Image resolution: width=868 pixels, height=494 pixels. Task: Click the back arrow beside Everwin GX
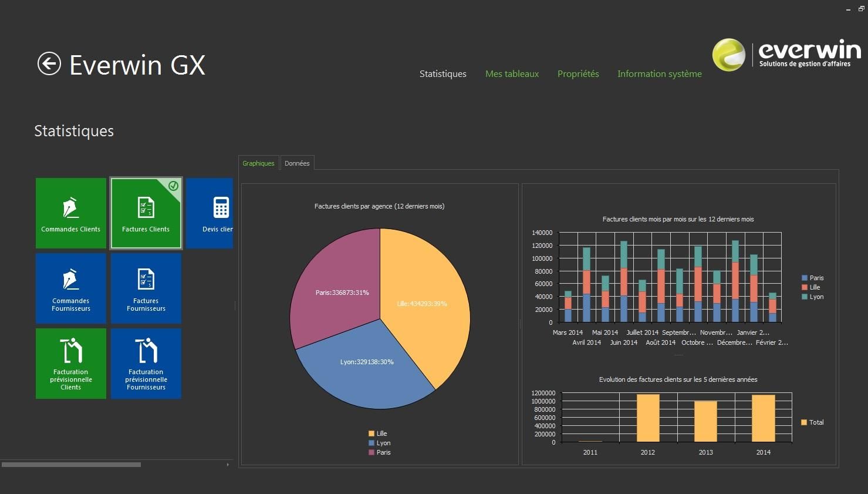pos(49,63)
